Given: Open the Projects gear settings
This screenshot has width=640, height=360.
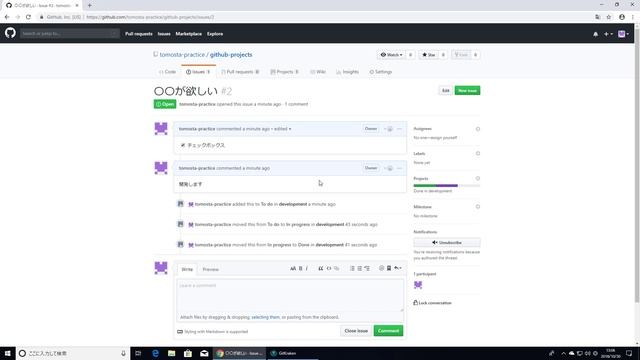Looking at the screenshot, I should 478,178.
